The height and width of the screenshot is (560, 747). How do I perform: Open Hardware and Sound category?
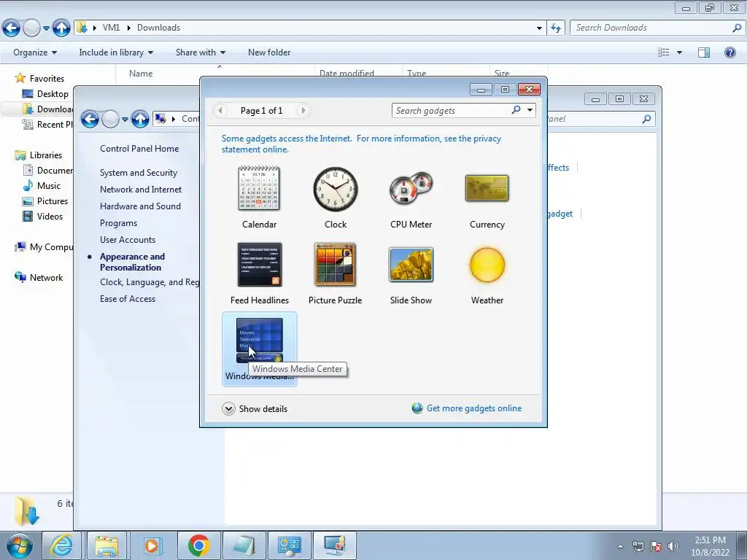tap(140, 206)
